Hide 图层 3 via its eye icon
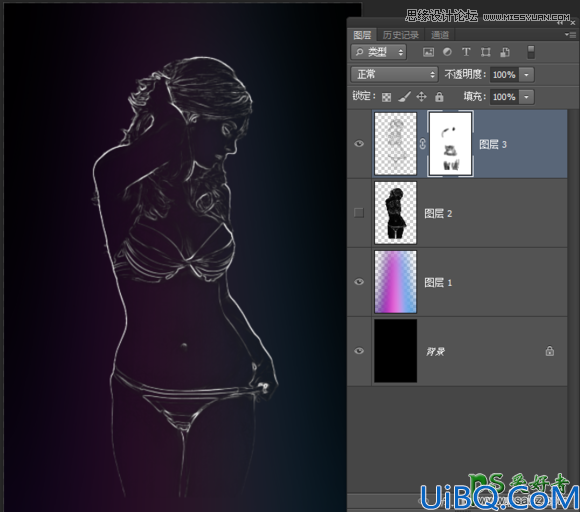 pos(359,144)
